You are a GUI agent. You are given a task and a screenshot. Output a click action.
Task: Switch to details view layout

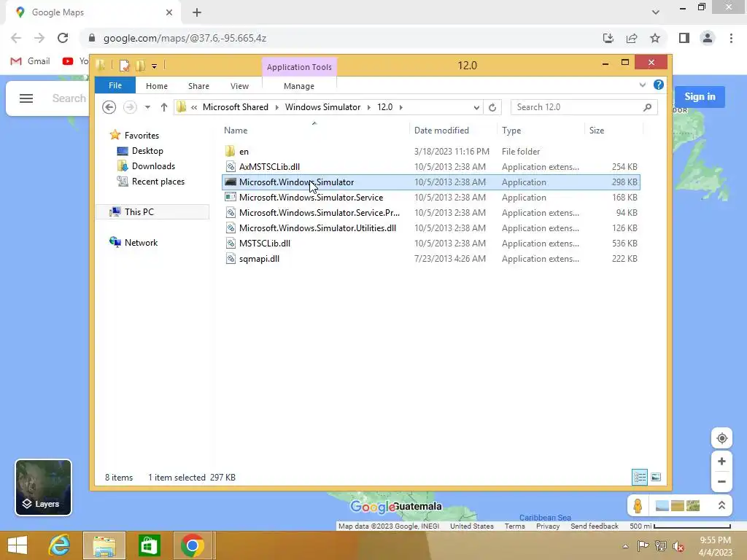(x=639, y=477)
